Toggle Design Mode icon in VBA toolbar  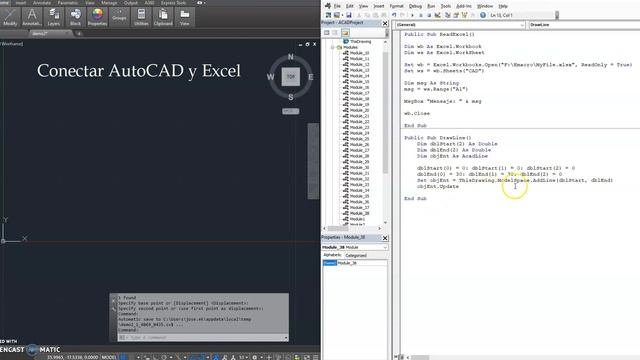(x=438, y=15)
